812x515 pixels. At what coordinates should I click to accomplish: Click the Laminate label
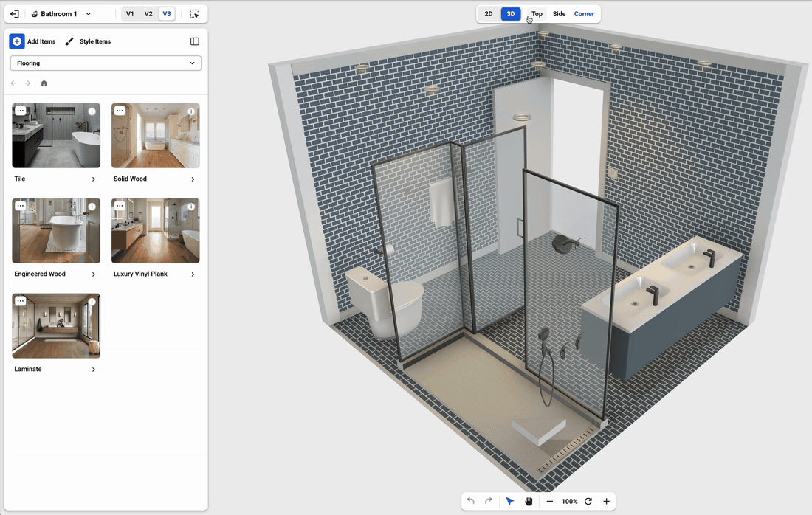[x=28, y=370]
